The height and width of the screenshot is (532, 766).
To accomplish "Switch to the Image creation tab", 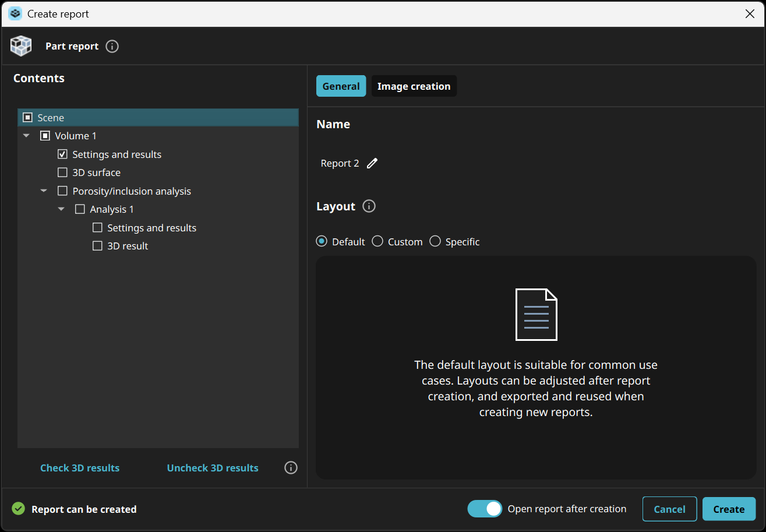I will (414, 86).
